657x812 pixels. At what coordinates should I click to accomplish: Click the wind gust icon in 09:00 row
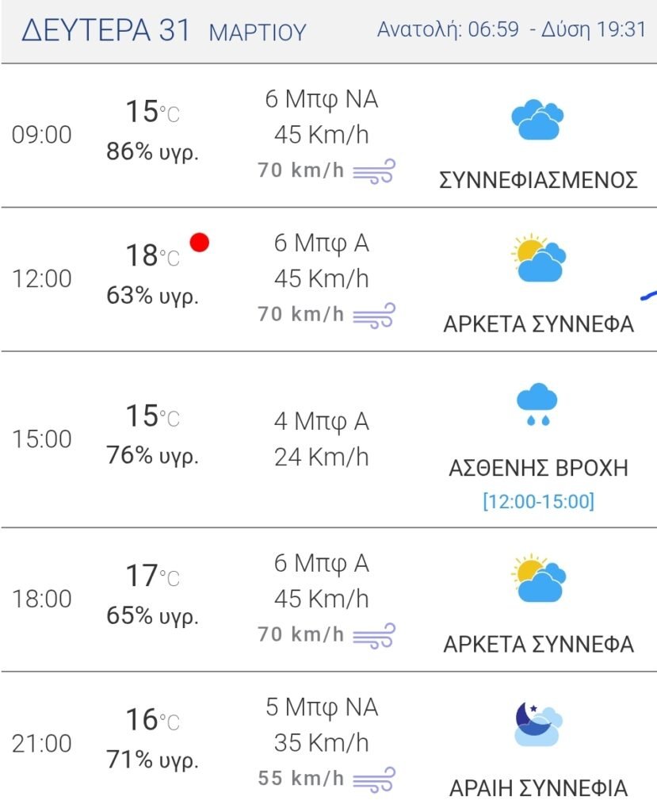pyautogui.click(x=374, y=171)
